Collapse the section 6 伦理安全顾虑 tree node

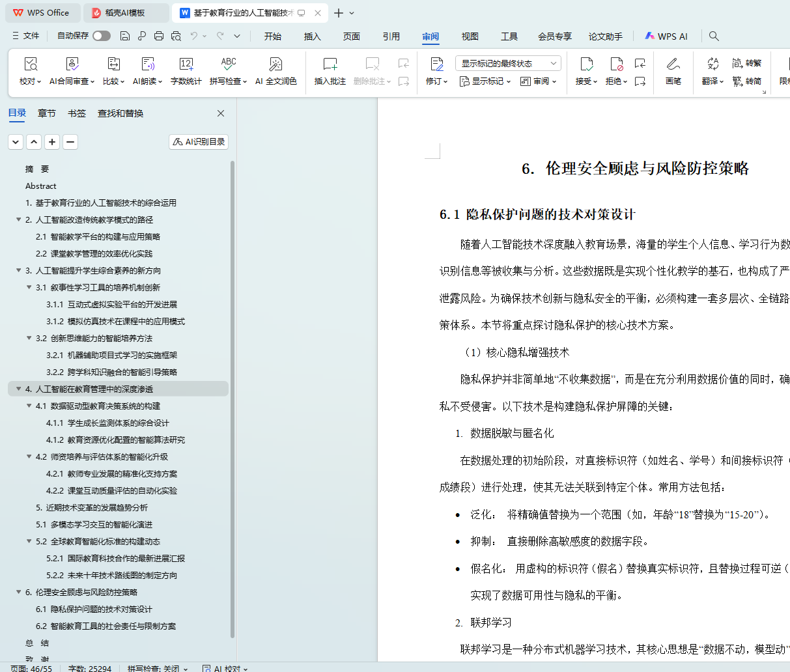(x=19, y=592)
